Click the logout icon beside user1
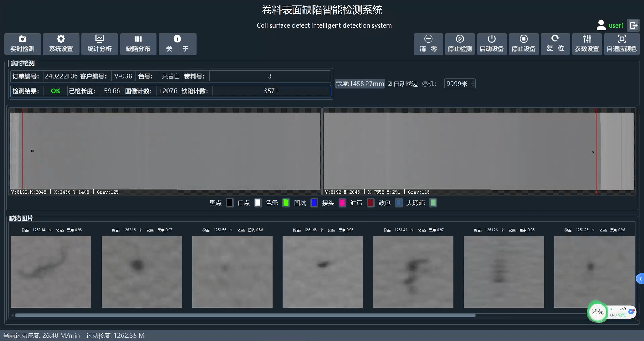Screen dimensions: 644x341 pos(633,25)
